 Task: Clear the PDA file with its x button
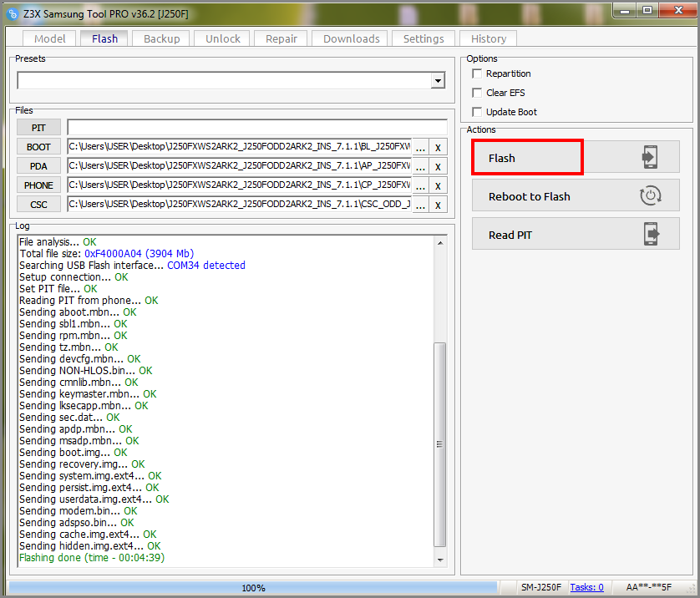click(x=438, y=166)
